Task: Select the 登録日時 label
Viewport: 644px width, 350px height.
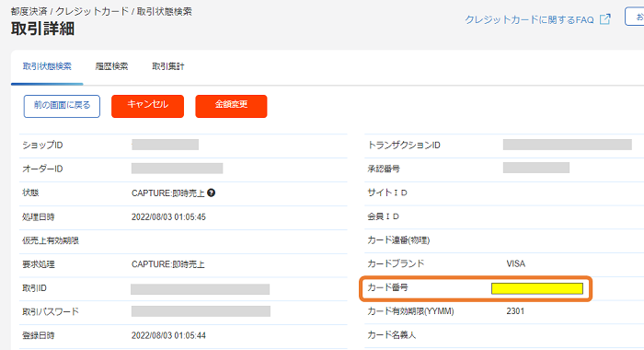Action: [x=39, y=335]
